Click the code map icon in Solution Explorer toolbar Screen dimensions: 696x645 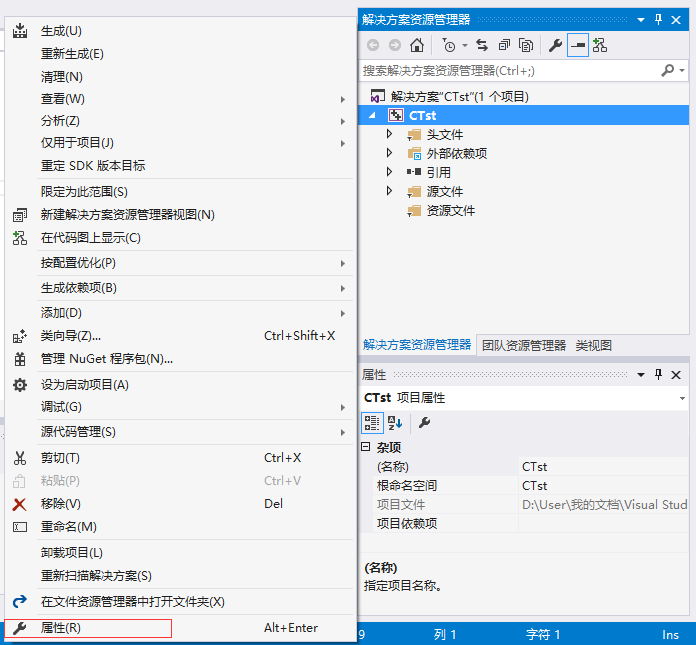pos(600,45)
